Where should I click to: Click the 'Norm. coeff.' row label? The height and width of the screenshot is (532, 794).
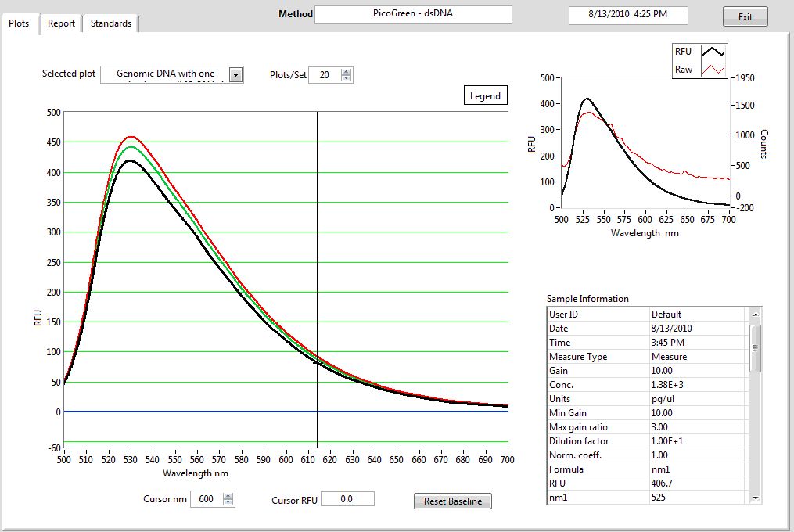[575, 455]
